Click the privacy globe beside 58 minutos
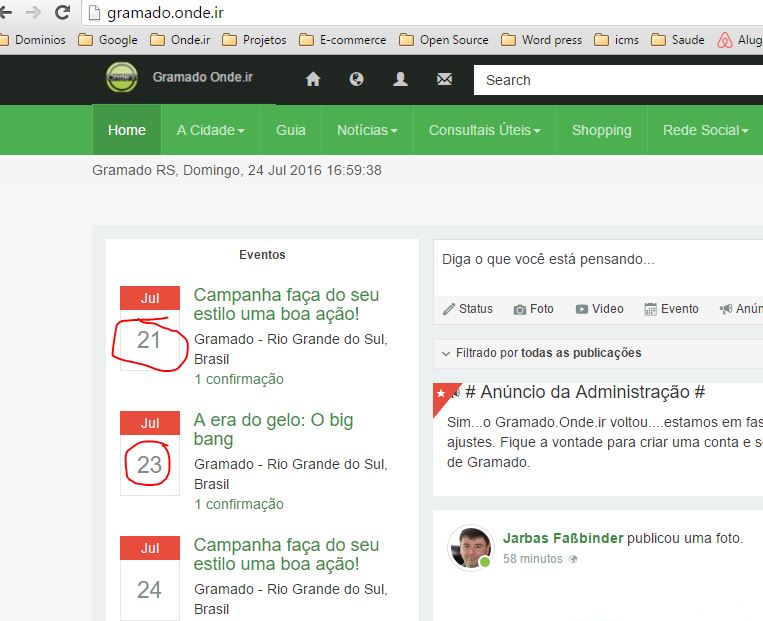763x621 pixels. click(x=573, y=559)
